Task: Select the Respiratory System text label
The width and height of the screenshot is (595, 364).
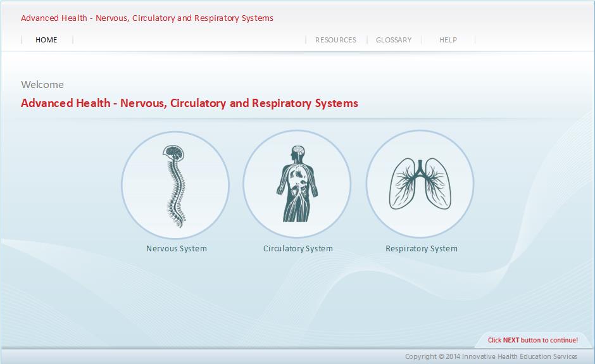Action: [x=422, y=249]
